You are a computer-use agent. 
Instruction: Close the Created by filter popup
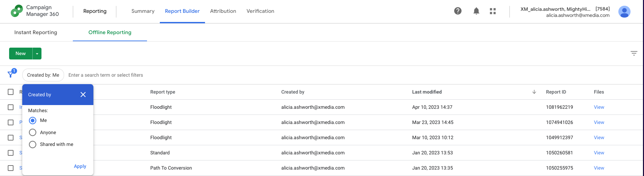coord(83,95)
